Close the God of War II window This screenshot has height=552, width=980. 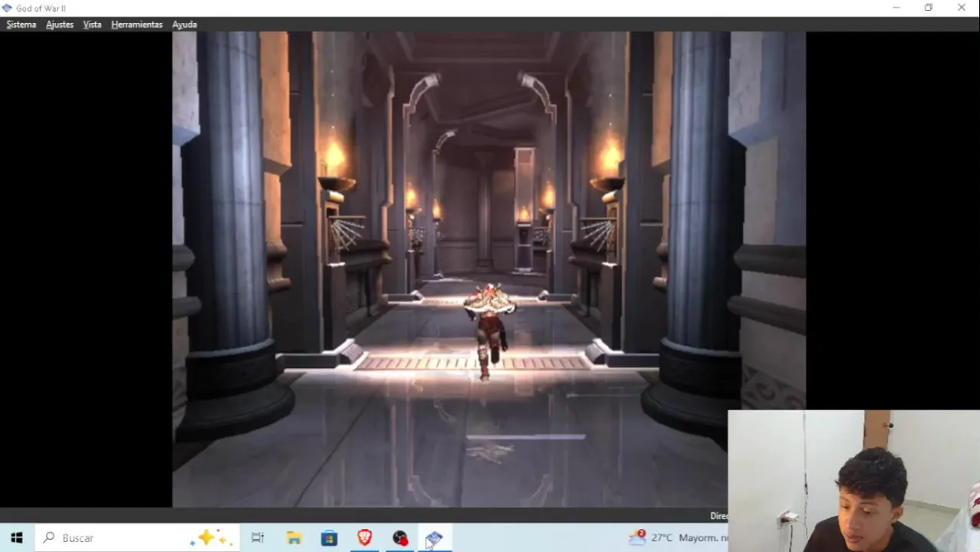pyautogui.click(x=962, y=8)
